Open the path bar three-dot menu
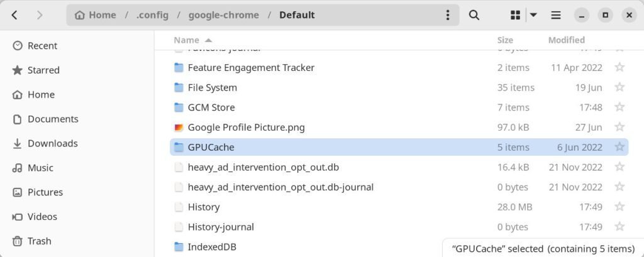The image size is (644, 257). click(448, 15)
